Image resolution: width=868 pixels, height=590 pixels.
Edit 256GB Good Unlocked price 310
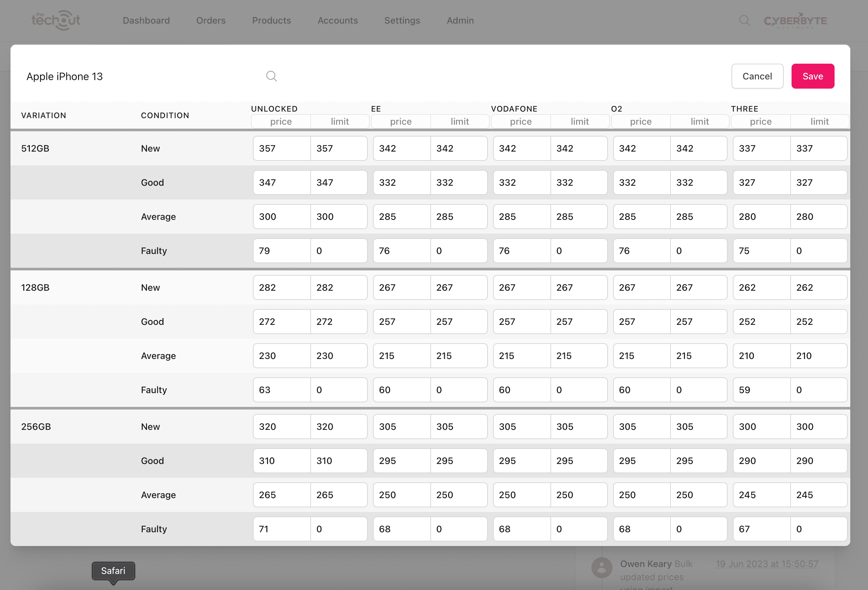[281, 461]
